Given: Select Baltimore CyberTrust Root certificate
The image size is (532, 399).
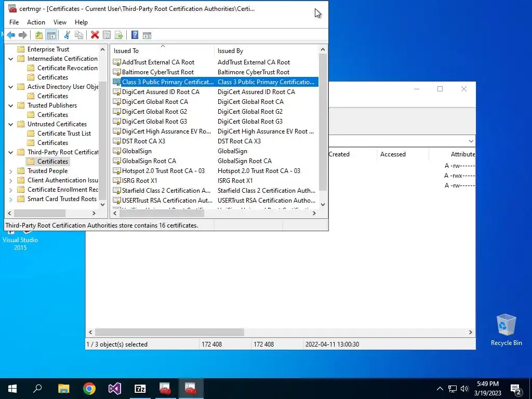Looking at the screenshot, I should (x=215, y=72).
